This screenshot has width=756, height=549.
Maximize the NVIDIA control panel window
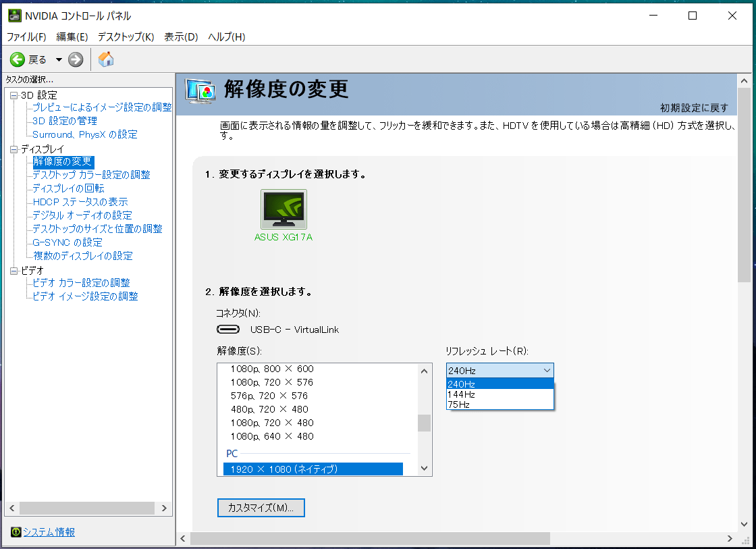693,16
